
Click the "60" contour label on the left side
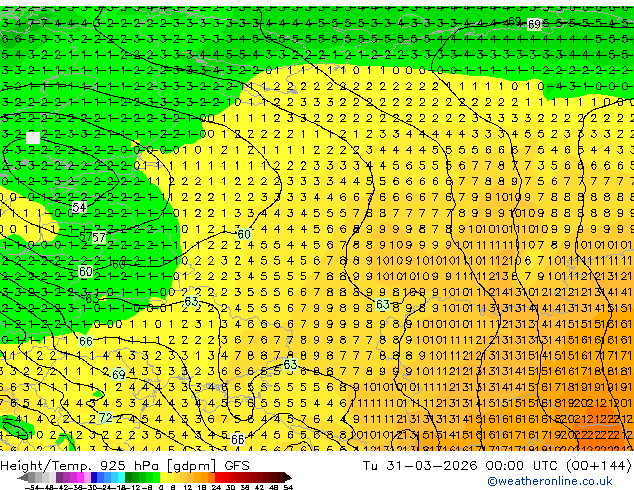(x=85, y=271)
